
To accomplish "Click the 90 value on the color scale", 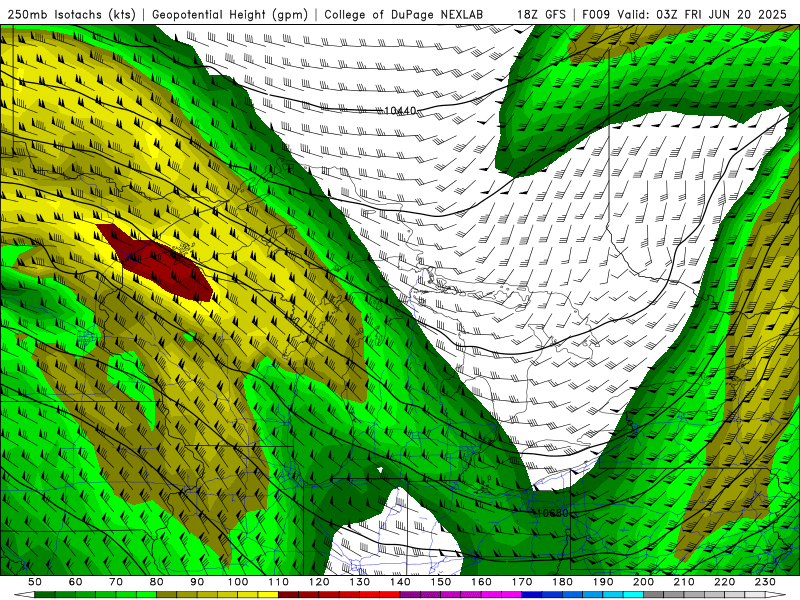I will pyautogui.click(x=197, y=582).
